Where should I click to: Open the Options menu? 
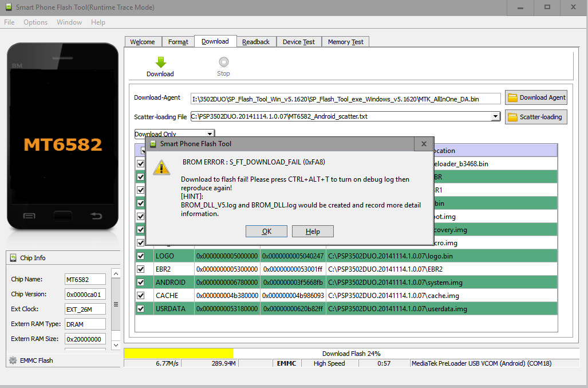point(35,22)
